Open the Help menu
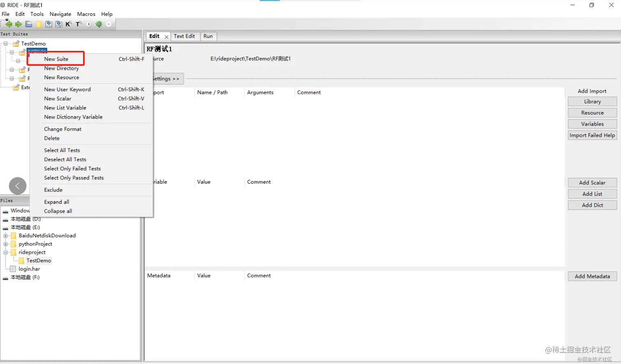621x364 pixels. point(107,14)
